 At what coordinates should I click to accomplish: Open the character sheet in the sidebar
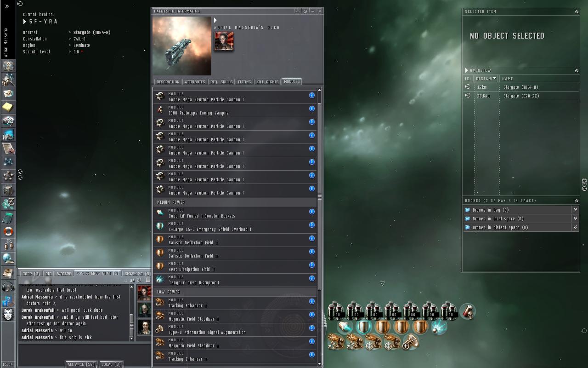point(8,66)
